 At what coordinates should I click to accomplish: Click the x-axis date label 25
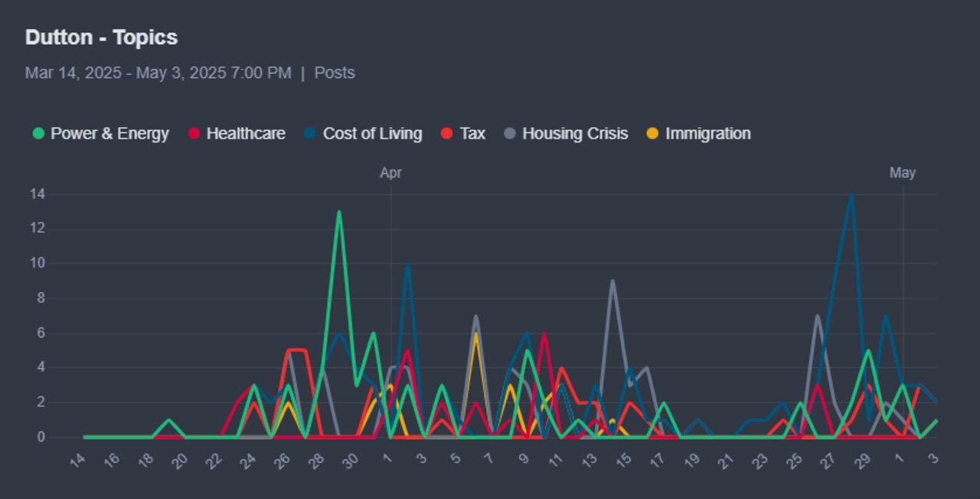795,460
